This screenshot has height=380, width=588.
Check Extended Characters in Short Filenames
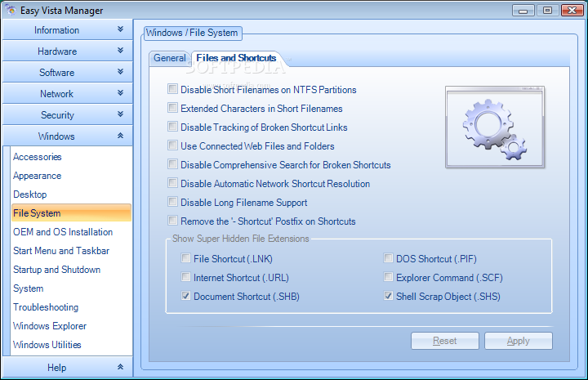[172, 108]
